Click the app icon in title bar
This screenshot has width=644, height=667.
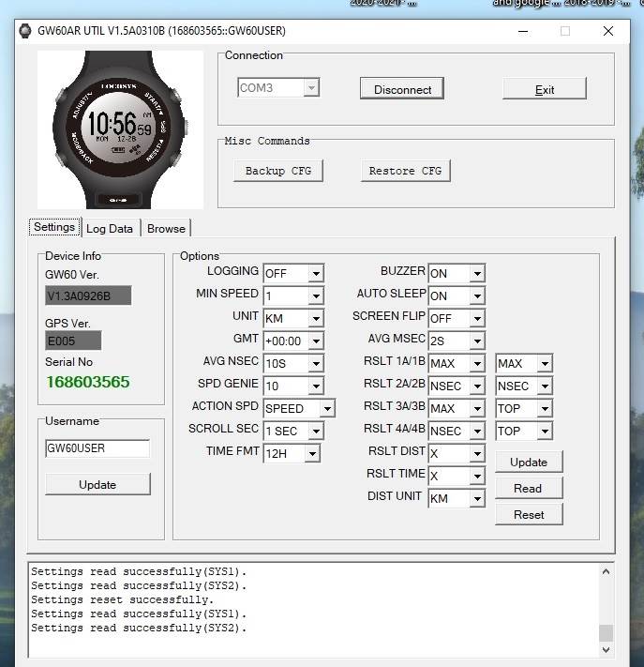click(24, 31)
